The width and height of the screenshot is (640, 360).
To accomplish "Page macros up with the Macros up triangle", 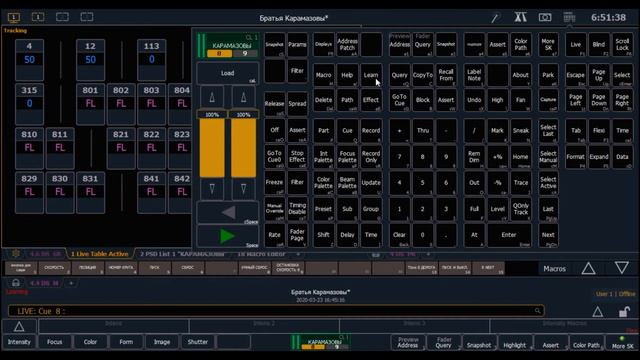I will [x=588, y=268].
